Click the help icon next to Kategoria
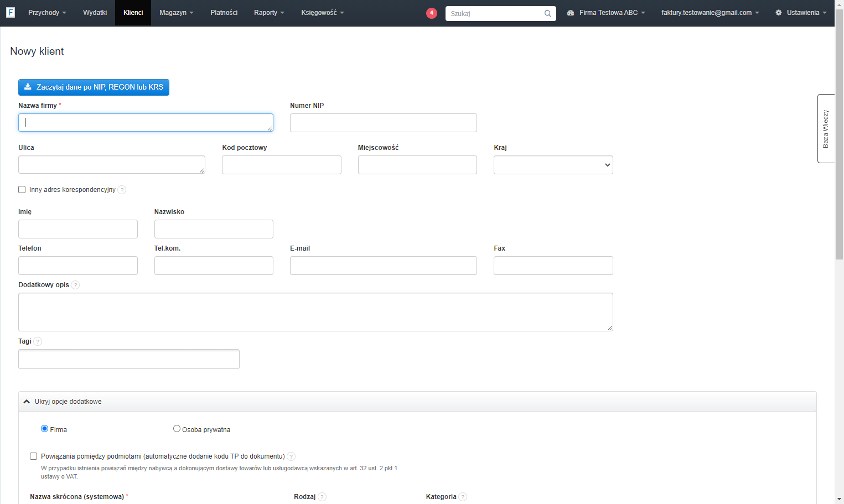 click(463, 497)
